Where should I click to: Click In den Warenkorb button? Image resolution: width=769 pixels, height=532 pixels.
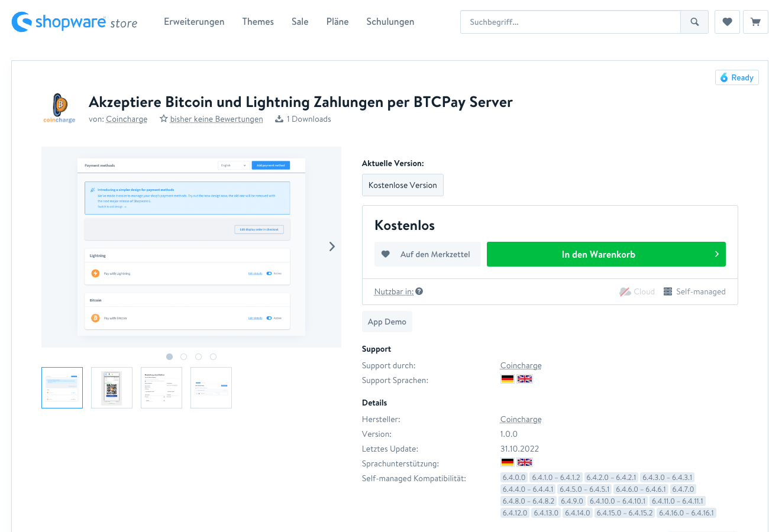point(606,254)
